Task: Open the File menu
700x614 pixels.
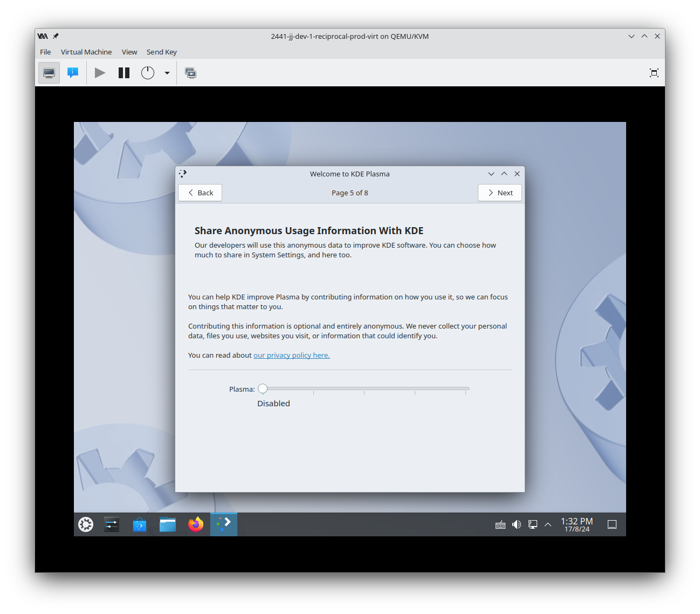Action: pyautogui.click(x=45, y=52)
